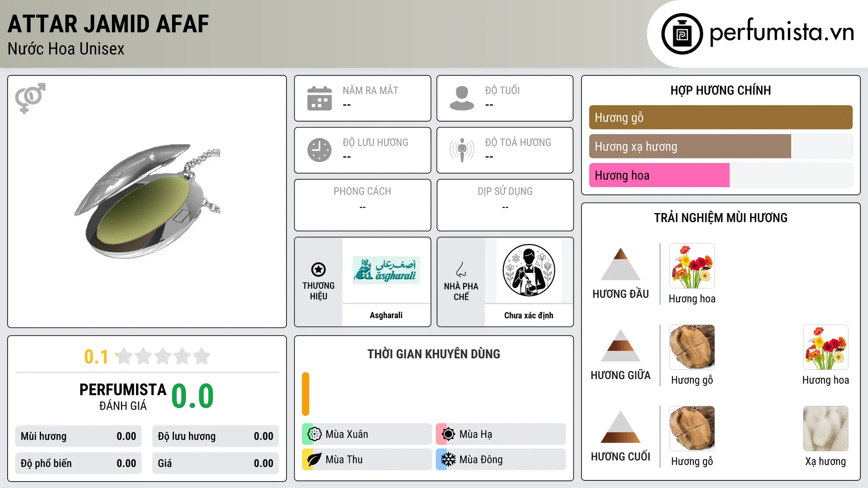The height and width of the screenshot is (488, 868).
Task: Click the Nhà pha chế label
Action: pyautogui.click(x=461, y=291)
